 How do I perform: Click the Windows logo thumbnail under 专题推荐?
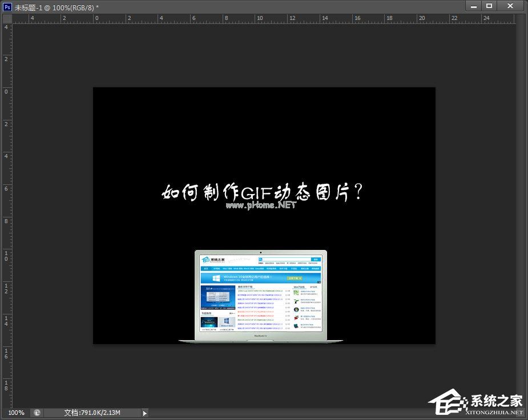tap(225, 321)
